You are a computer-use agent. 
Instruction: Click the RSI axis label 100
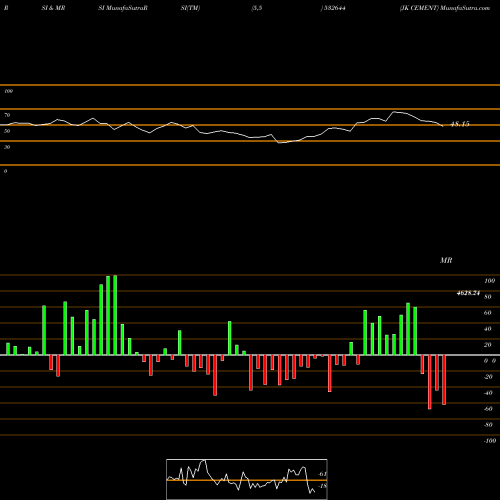click(9, 91)
